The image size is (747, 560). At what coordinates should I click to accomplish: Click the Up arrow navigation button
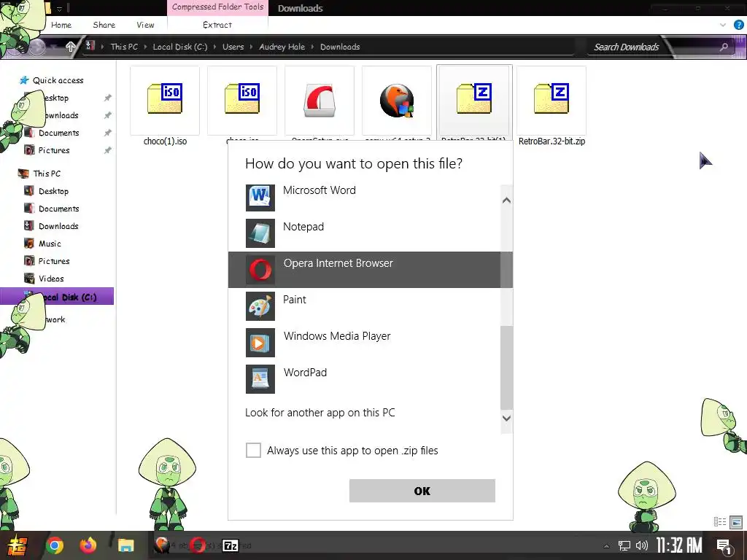click(71, 47)
